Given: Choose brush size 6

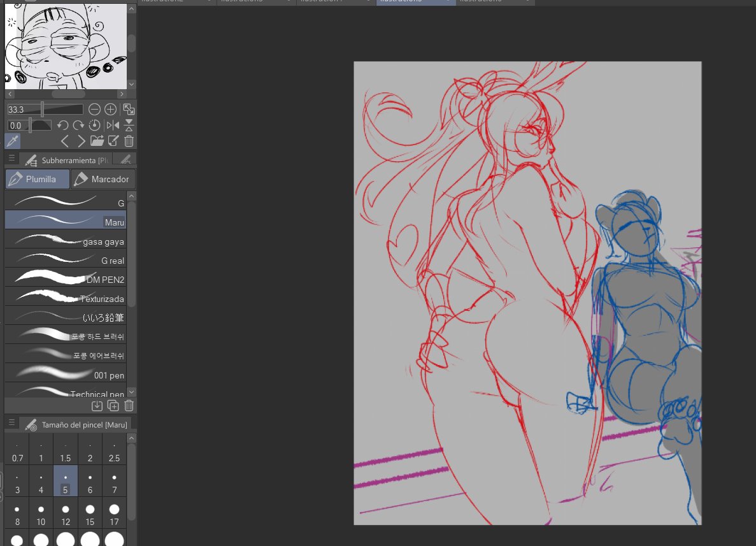Looking at the screenshot, I should click(90, 481).
